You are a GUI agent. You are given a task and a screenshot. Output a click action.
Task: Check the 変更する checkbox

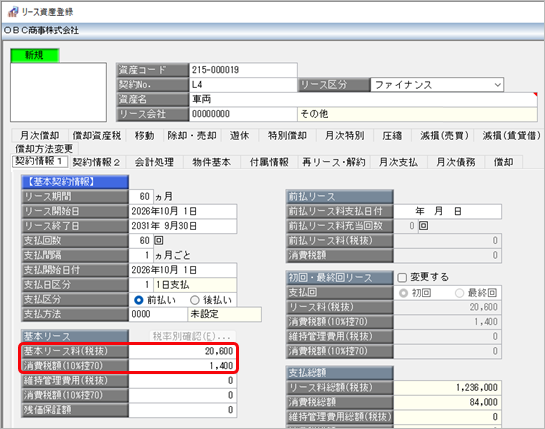pyautogui.click(x=402, y=277)
